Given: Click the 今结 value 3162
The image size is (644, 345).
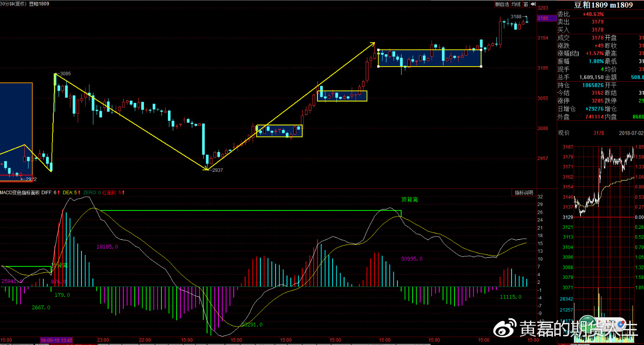Looking at the screenshot, I should point(598,93).
